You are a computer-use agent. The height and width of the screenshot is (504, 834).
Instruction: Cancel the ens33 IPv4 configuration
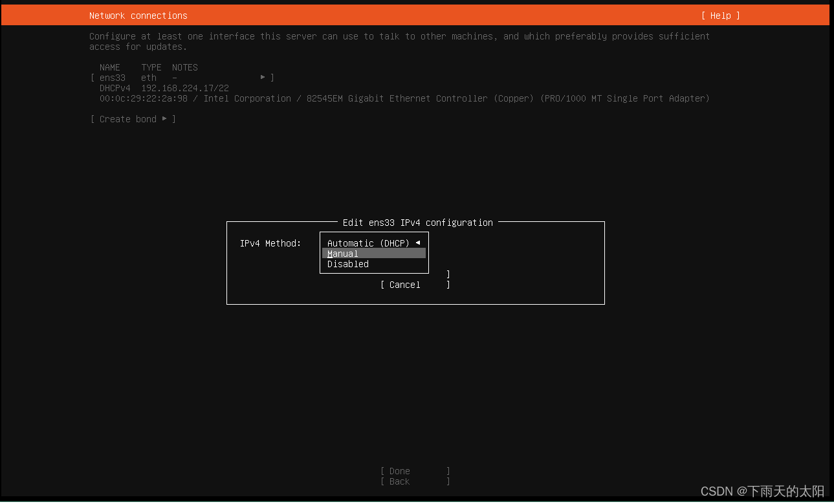click(403, 284)
